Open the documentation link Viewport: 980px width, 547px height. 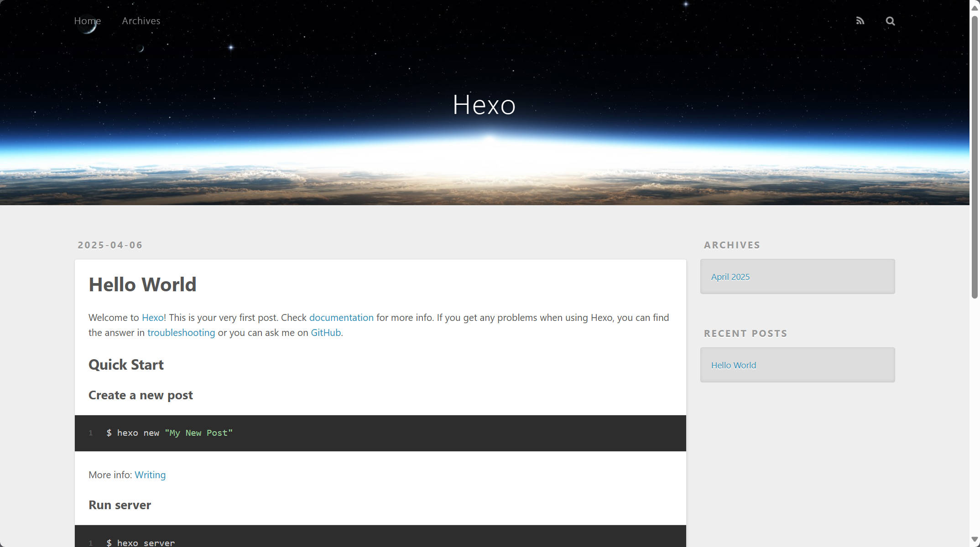(x=341, y=318)
